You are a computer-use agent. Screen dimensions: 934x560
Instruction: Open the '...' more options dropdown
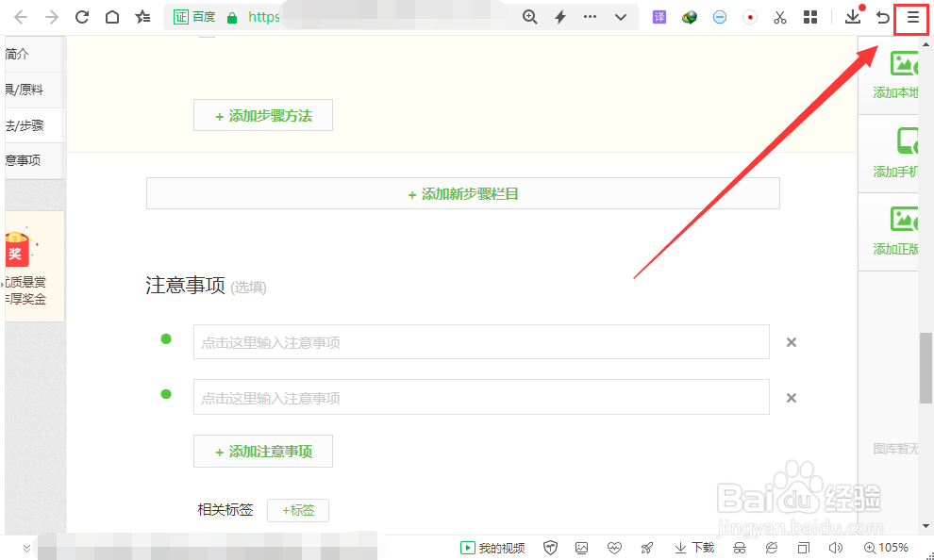[x=590, y=17]
